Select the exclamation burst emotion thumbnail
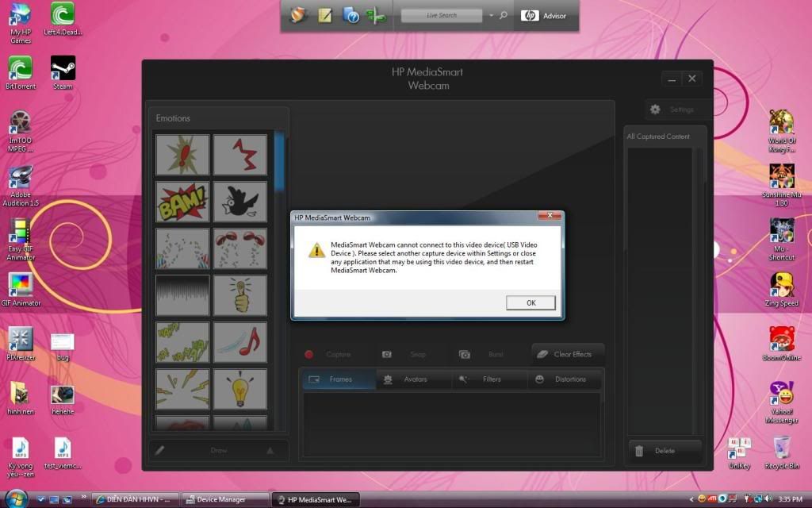 (x=183, y=155)
